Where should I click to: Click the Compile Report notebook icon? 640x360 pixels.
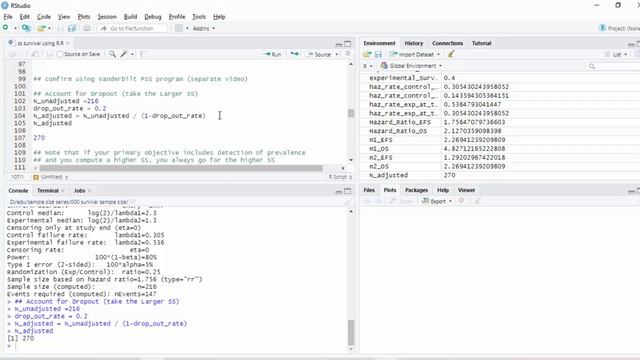tap(142, 54)
